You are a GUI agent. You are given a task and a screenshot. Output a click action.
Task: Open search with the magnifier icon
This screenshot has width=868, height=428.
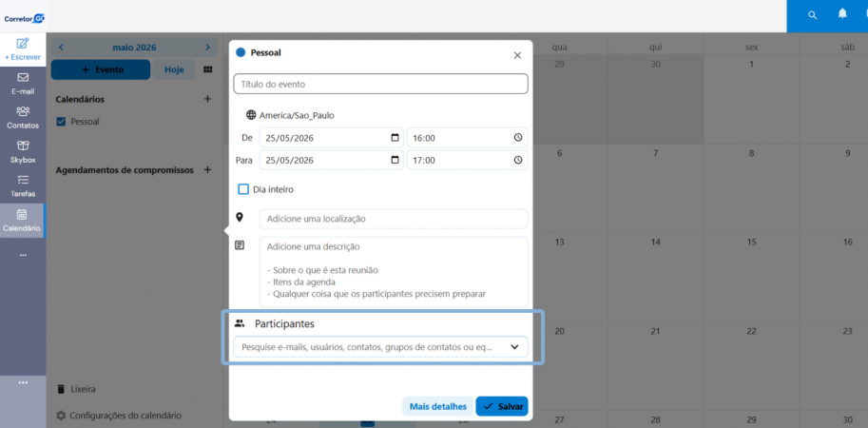click(x=812, y=15)
